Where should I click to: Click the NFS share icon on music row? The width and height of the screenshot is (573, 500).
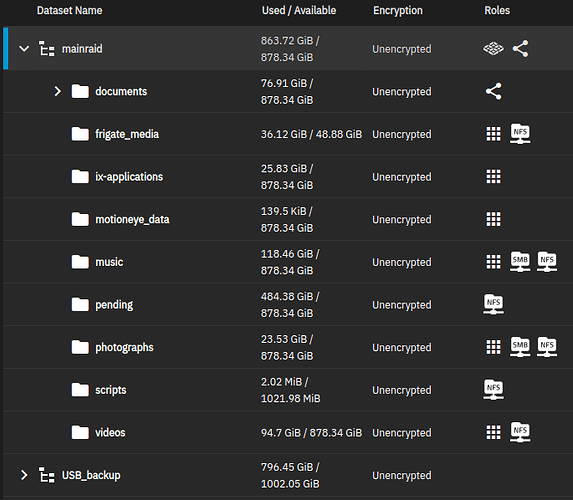(547, 262)
